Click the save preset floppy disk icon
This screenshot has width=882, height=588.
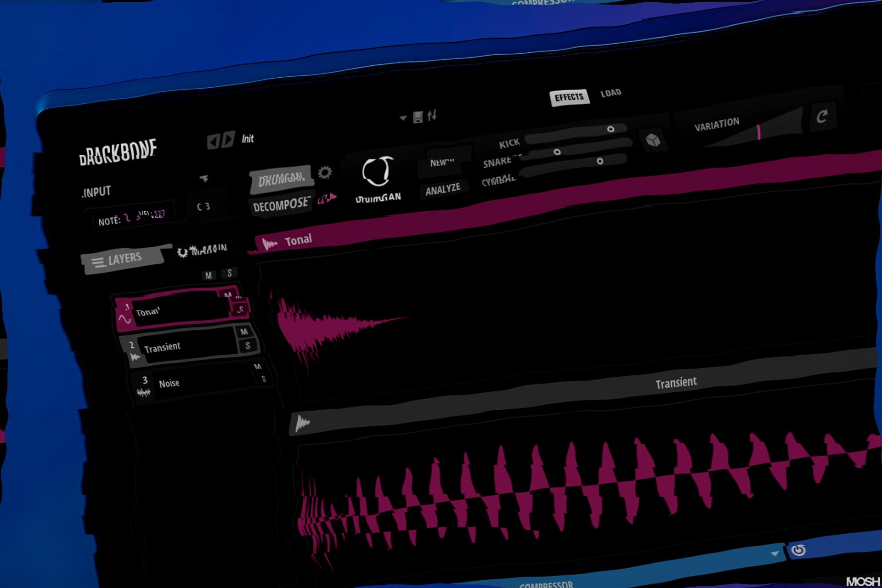418,117
